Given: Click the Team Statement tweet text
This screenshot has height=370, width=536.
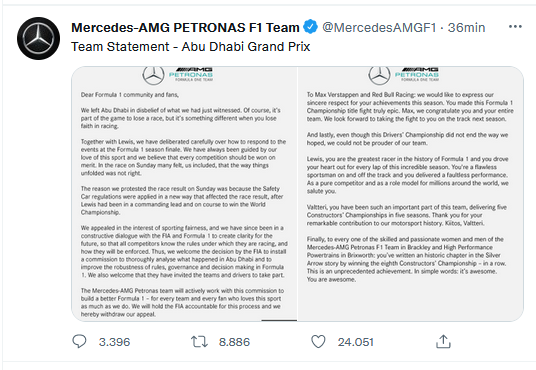Looking at the screenshot, I should pos(190,47).
